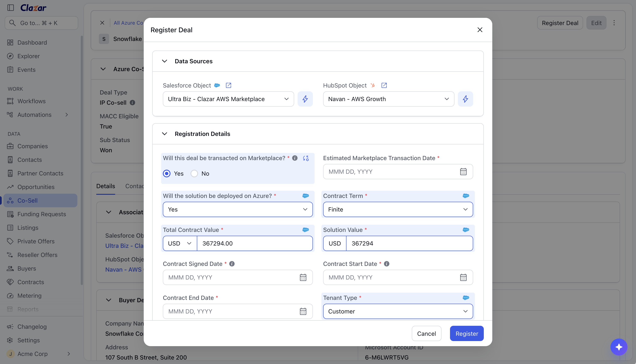Open HubSpot Object external link icon

[384, 86]
